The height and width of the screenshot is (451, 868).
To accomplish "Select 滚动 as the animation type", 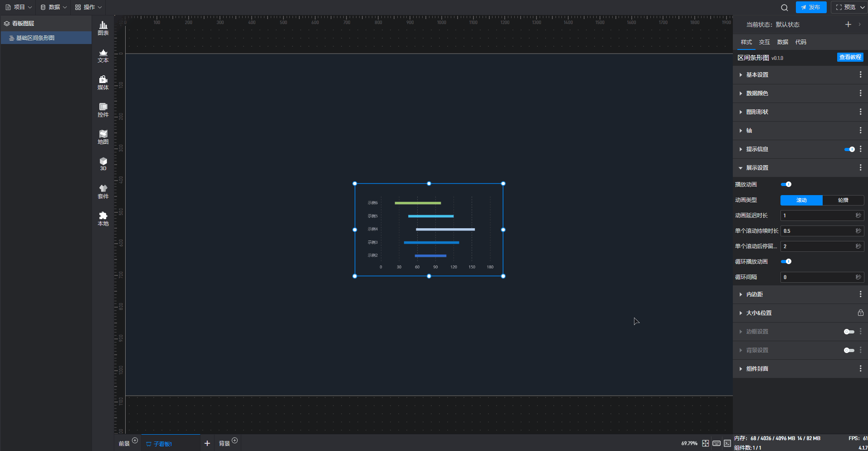I will [801, 200].
